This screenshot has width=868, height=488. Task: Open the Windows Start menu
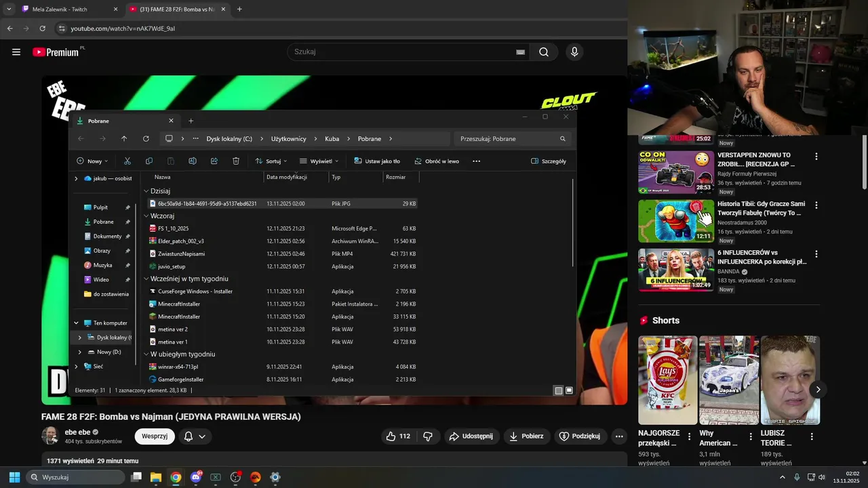pos(14,477)
